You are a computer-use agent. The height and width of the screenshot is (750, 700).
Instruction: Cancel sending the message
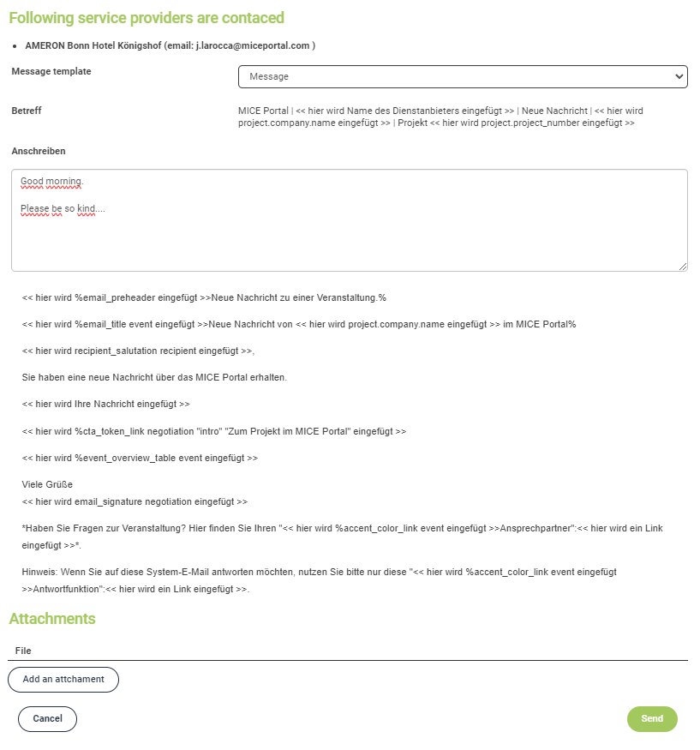click(x=47, y=718)
